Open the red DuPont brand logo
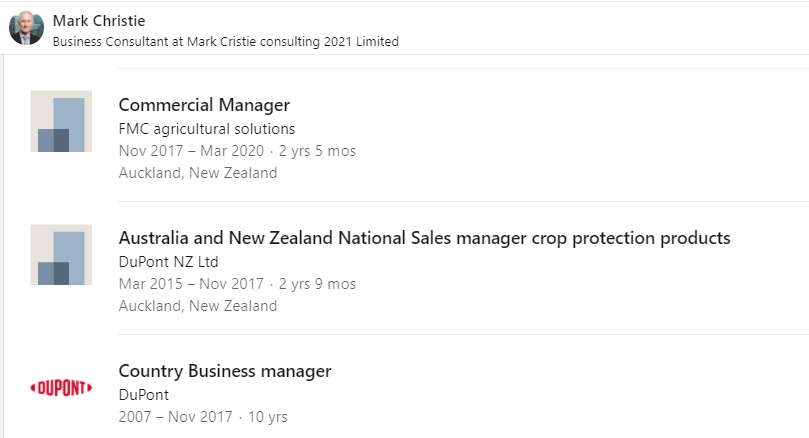 click(61, 387)
